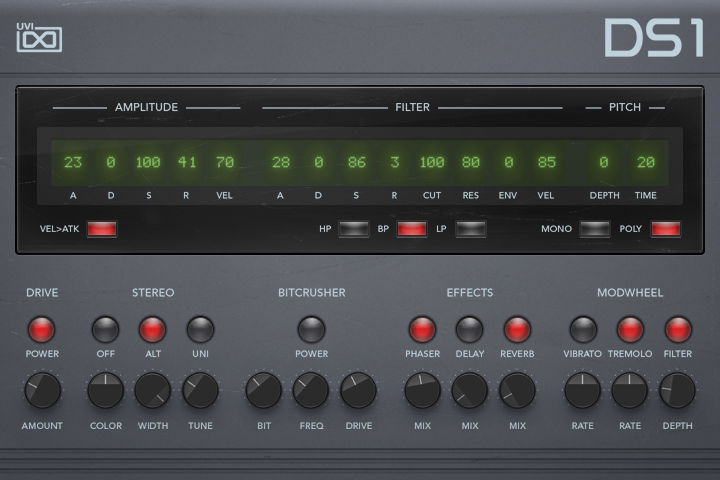Click amplitude decay value 0

point(111,162)
